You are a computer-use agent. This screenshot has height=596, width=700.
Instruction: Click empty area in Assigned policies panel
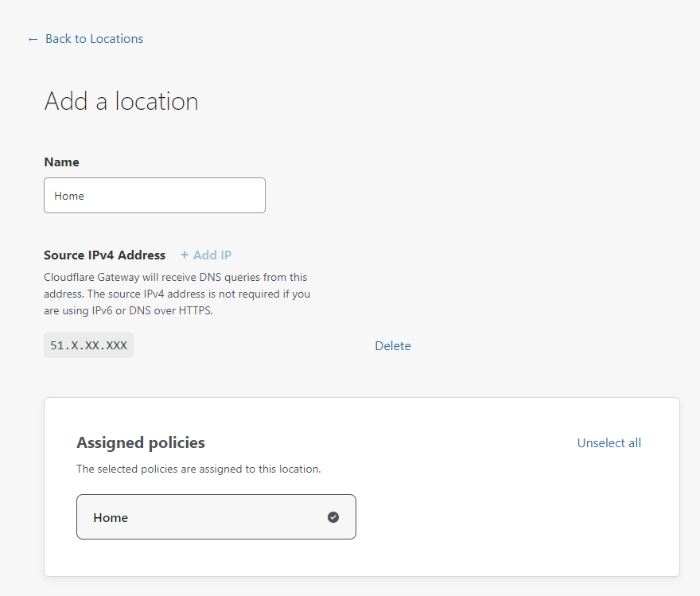pyautogui.click(x=517, y=517)
